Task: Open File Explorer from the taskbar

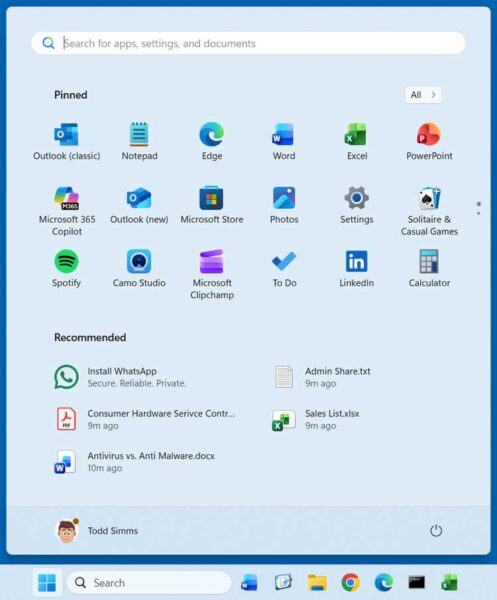Action: pyautogui.click(x=318, y=583)
